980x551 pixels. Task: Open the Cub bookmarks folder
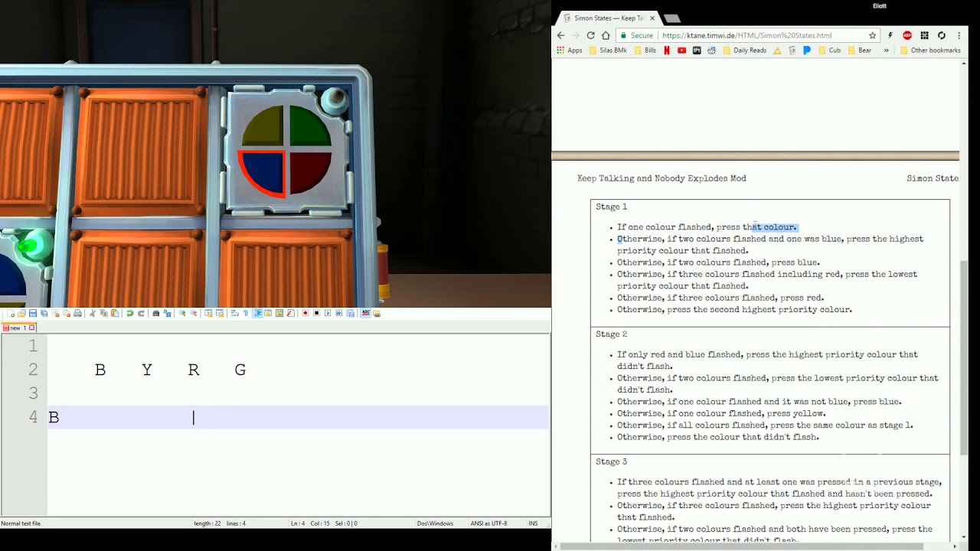tap(830, 51)
